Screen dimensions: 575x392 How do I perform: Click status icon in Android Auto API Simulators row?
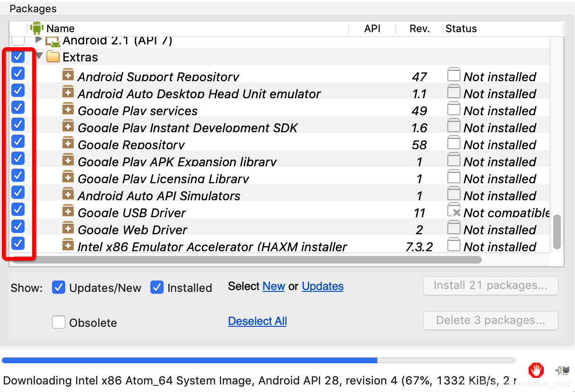click(x=454, y=194)
